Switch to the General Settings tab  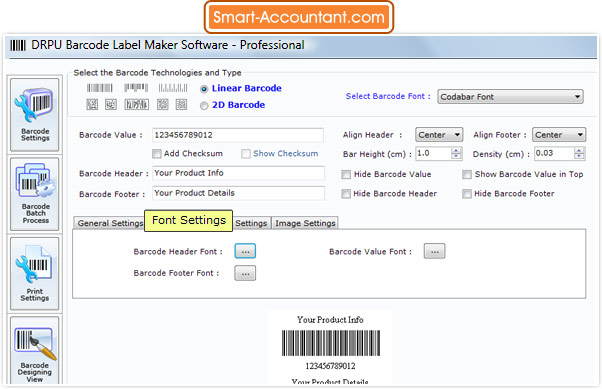[109, 223]
